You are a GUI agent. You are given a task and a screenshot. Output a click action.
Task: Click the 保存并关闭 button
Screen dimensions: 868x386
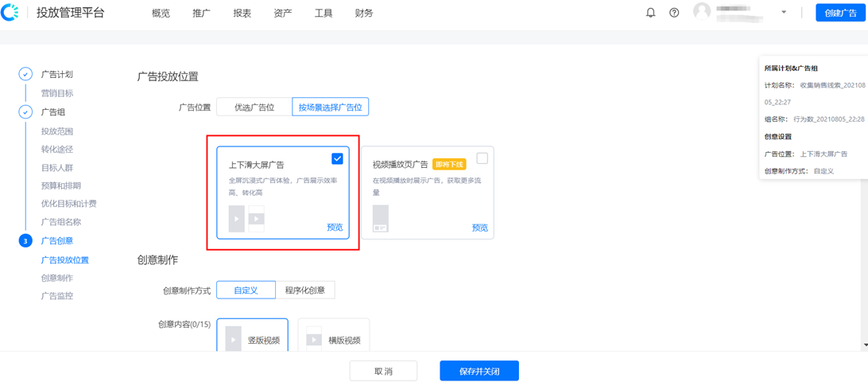coord(479,371)
